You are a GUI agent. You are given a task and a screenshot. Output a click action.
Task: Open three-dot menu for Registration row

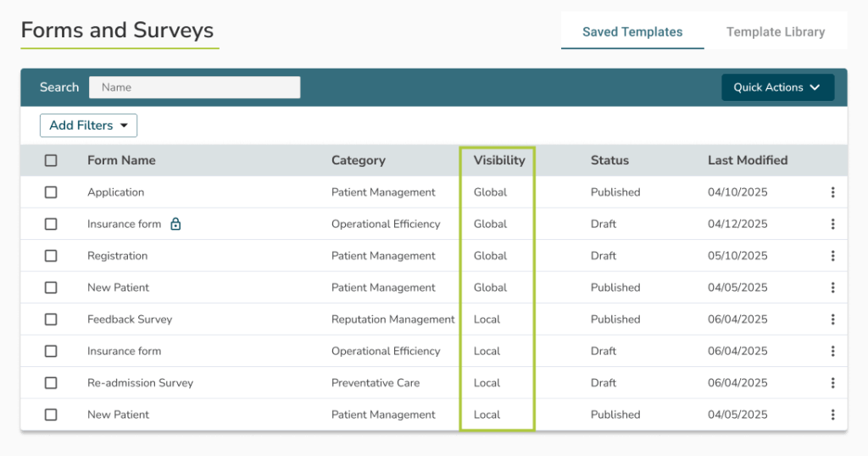point(832,256)
